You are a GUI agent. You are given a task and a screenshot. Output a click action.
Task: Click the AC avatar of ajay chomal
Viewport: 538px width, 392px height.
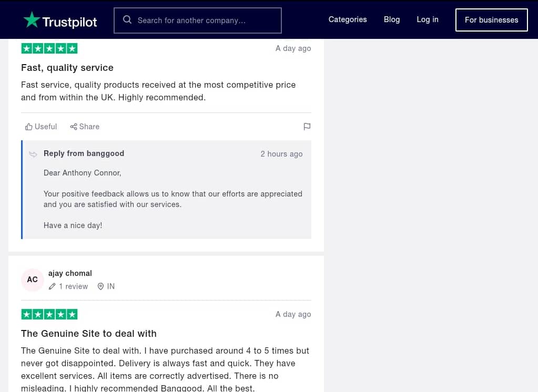[x=32, y=280]
